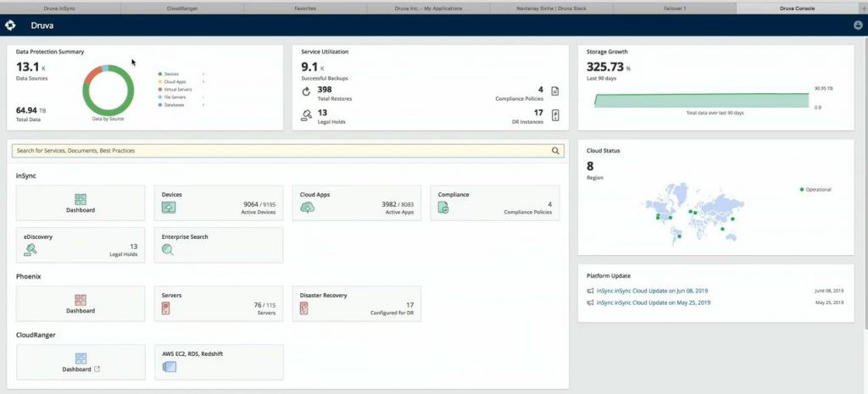Click the megaphone icon for Jun 08 update
This screenshot has height=394, width=868.
pyautogui.click(x=591, y=291)
